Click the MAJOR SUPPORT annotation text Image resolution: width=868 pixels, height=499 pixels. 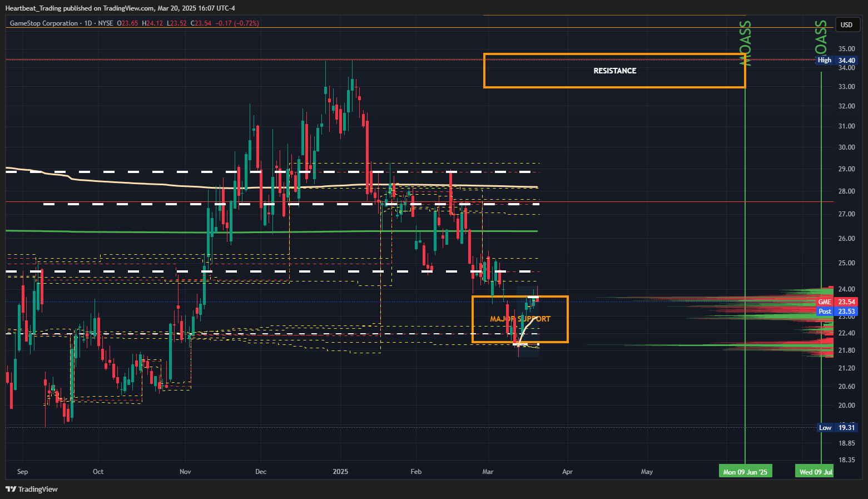click(x=520, y=319)
